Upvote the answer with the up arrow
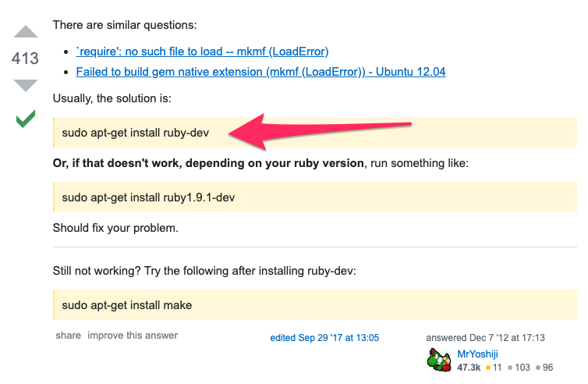588x384 pixels. (26, 31)
